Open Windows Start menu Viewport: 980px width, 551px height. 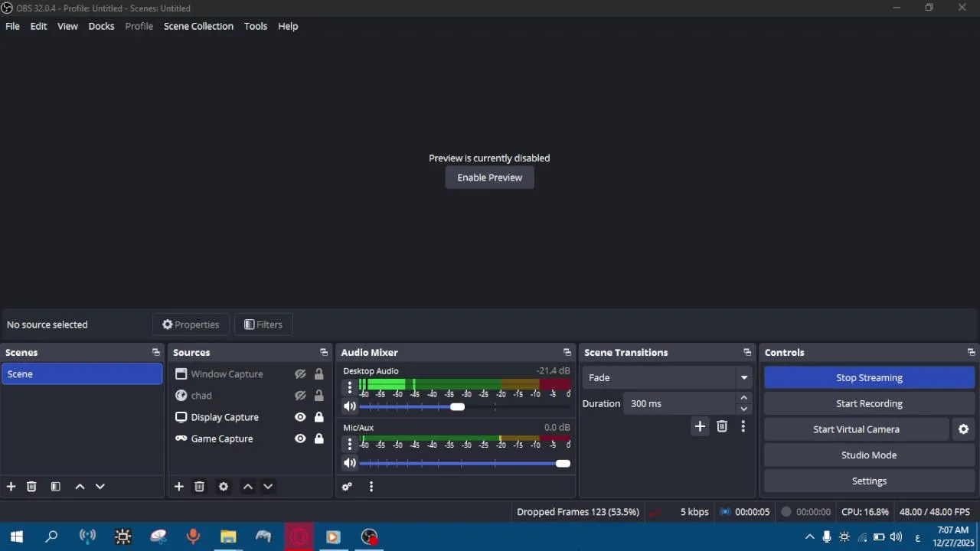[x=17, y=537]
